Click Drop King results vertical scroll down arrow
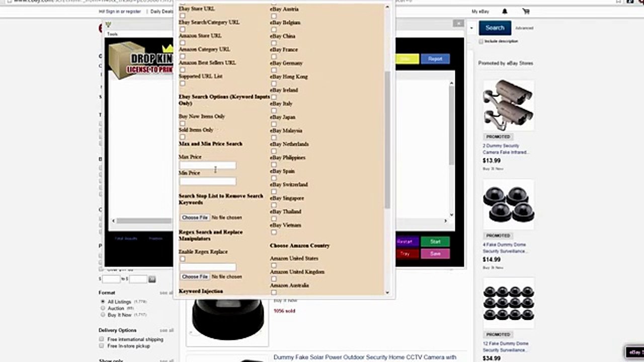Viewport: 644px width, 362px height. pos(451,215)
